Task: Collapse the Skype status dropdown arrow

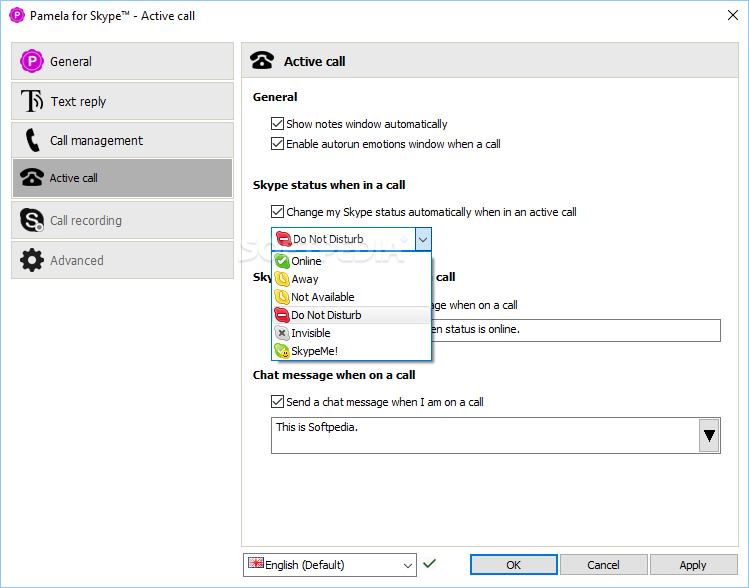Action: (x=423, y=239)
